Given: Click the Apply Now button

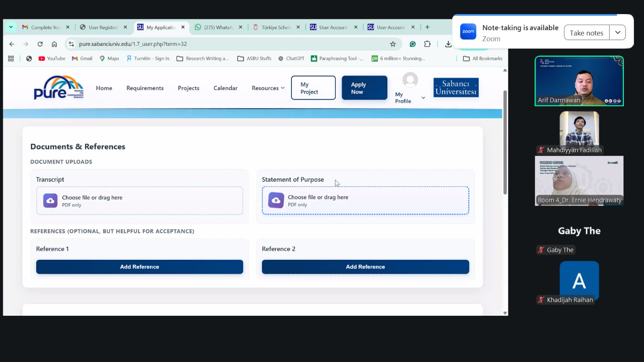Looking at the screenshot, I should coord(364,88).
